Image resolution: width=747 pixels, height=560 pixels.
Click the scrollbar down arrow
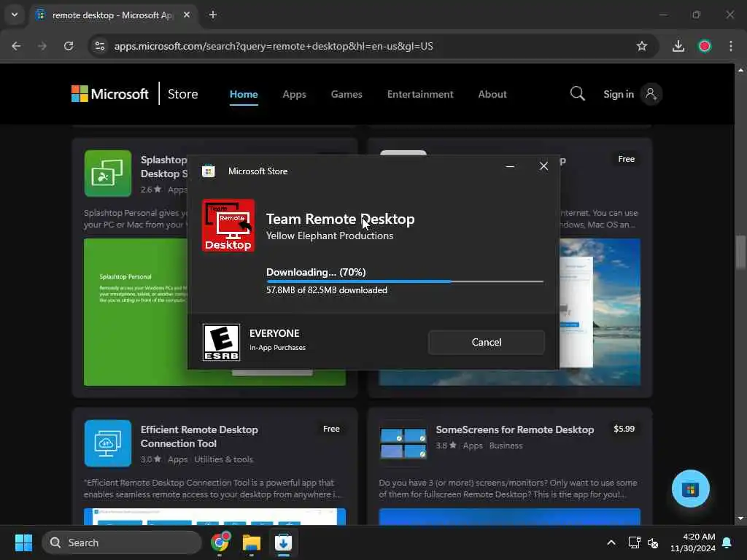[740, 518]
